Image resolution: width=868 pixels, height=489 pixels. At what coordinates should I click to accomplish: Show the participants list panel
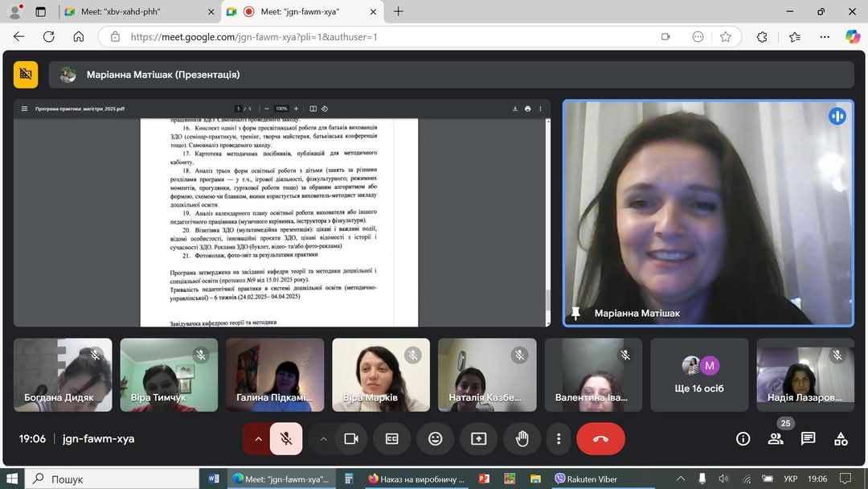tap(776, 439)
